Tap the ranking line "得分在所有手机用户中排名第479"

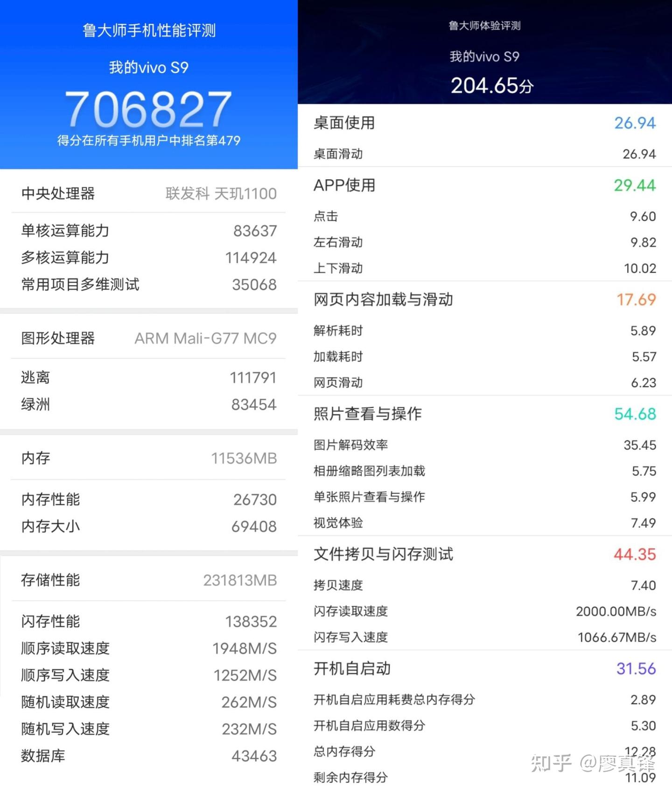click(x=149, y=140)
